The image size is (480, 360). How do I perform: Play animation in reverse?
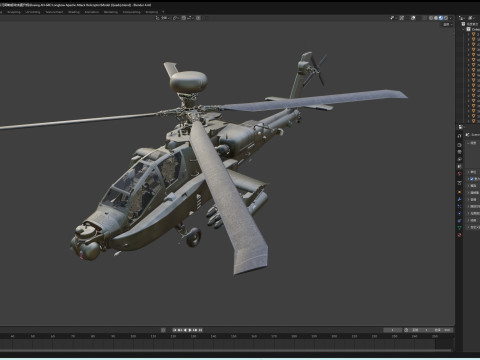[185, 330]
